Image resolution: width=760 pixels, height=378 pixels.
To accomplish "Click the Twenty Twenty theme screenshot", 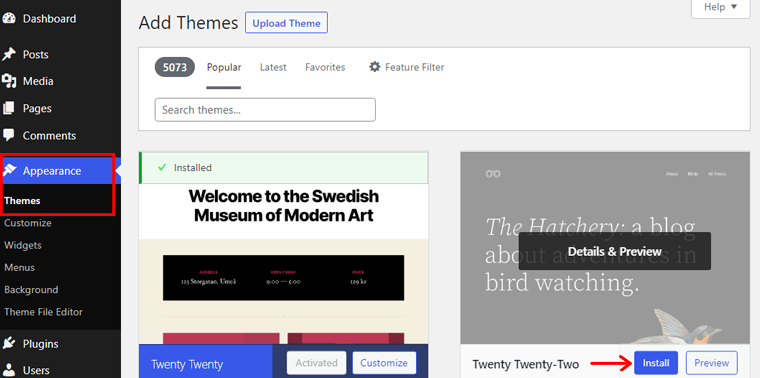I will tap(284, 264).
